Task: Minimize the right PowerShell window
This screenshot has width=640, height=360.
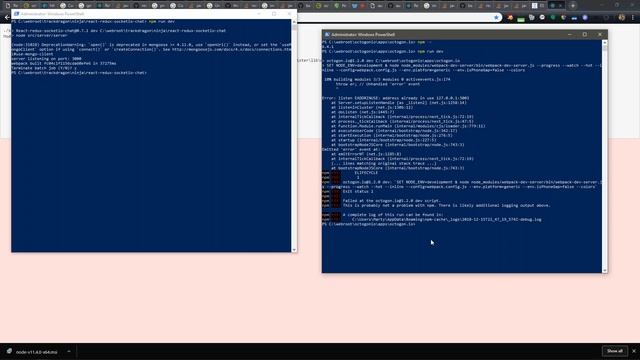Action: tap(569, 35)
